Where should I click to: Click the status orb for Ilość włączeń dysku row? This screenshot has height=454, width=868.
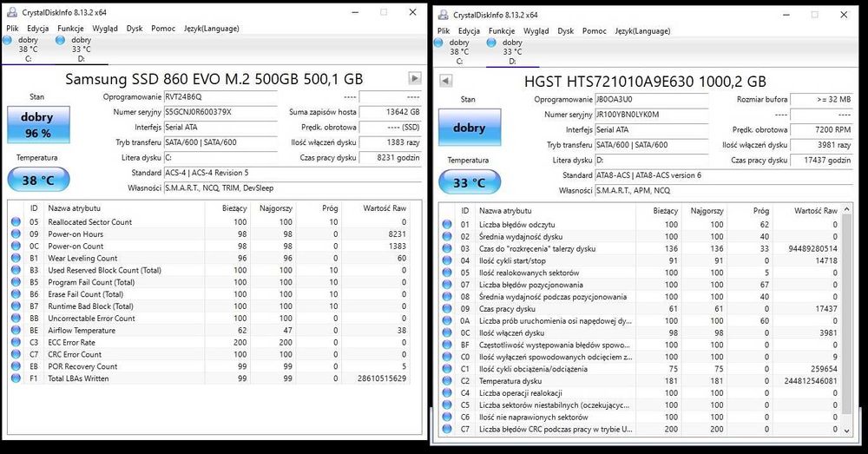pyautogui.click(x=447, y=332)
